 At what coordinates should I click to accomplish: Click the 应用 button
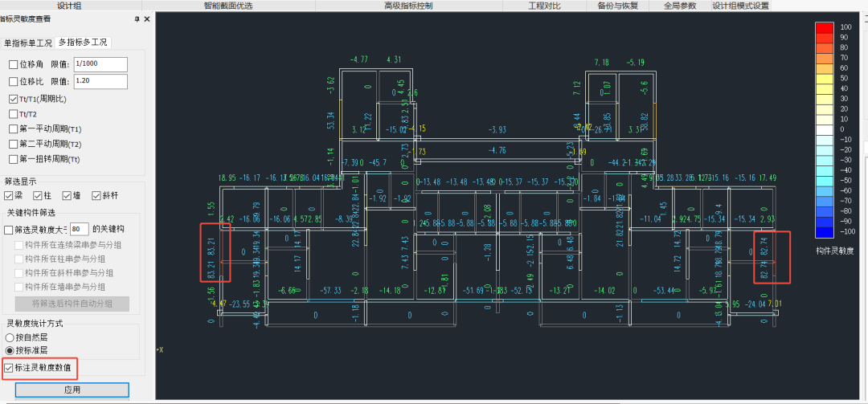[x=72, y=390]
